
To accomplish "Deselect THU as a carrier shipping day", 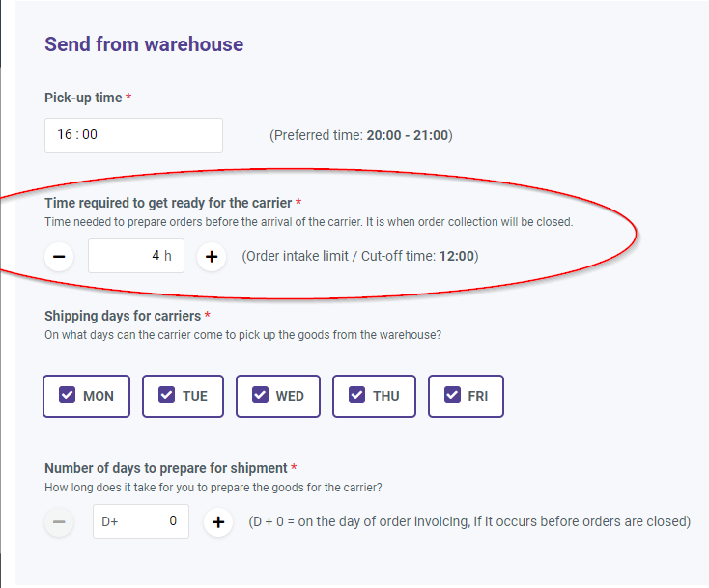I will pos(374,396).
